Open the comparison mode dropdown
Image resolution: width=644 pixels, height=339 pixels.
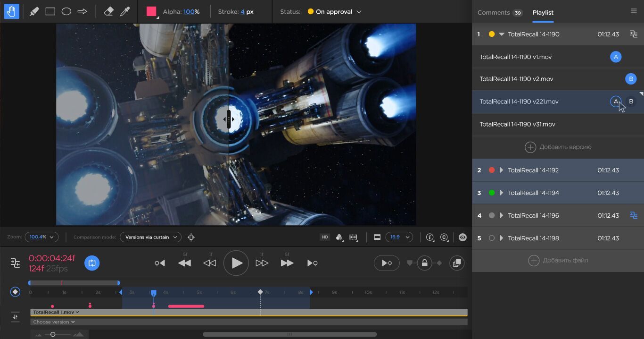coord(150,237)
